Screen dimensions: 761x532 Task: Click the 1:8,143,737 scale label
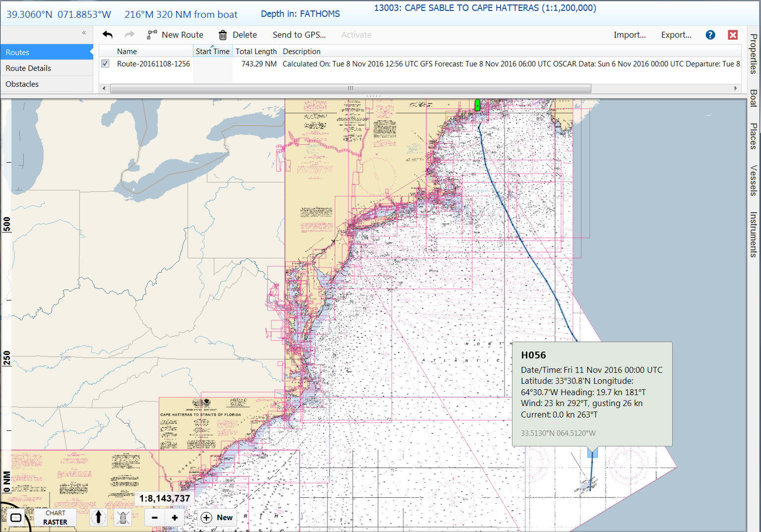pos(165,498)
